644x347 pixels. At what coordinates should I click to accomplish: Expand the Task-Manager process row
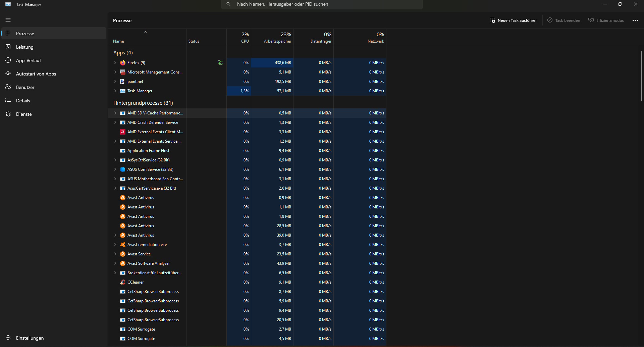pyautogui.click(x=115, y=91)
